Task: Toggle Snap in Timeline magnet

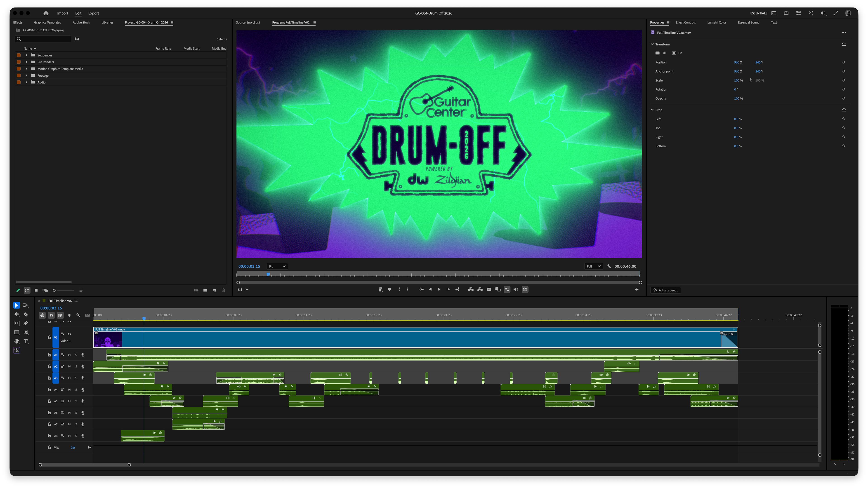Action: coord(51,316)
